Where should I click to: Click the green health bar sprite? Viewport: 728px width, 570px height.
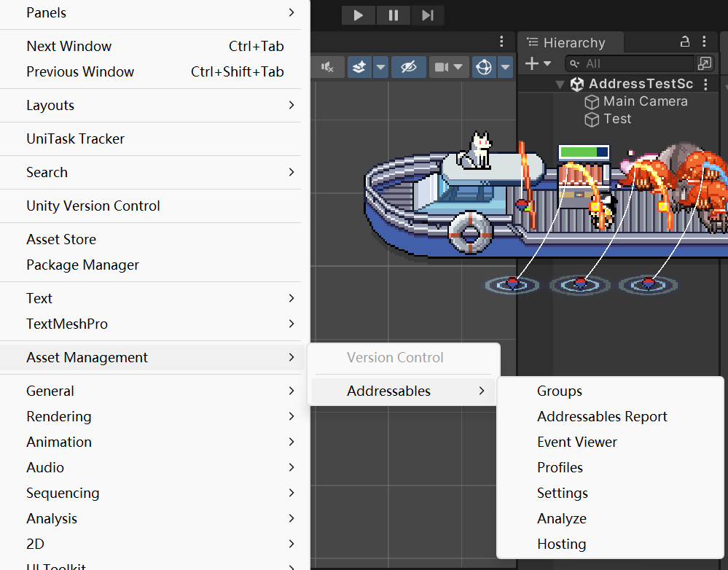584,152
